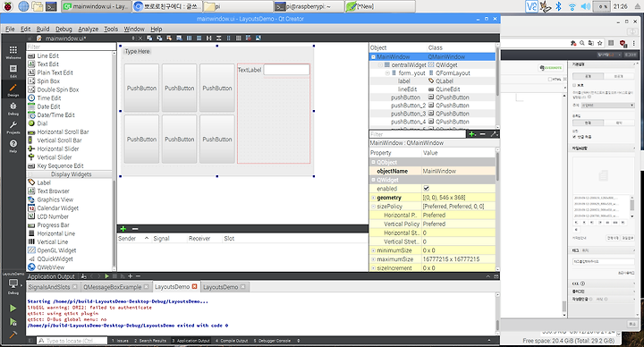Click Edit Widgets toolbar icon

click(x=149, y=38)
